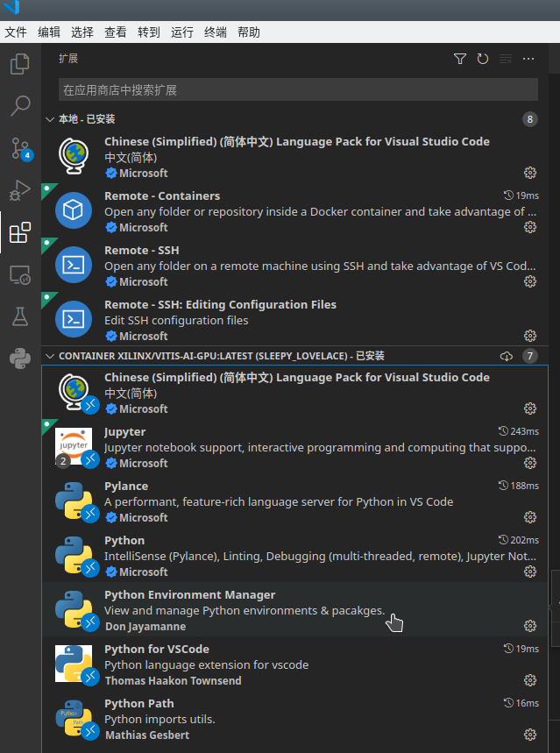Open the Remote Explorer view

point(19,275)
